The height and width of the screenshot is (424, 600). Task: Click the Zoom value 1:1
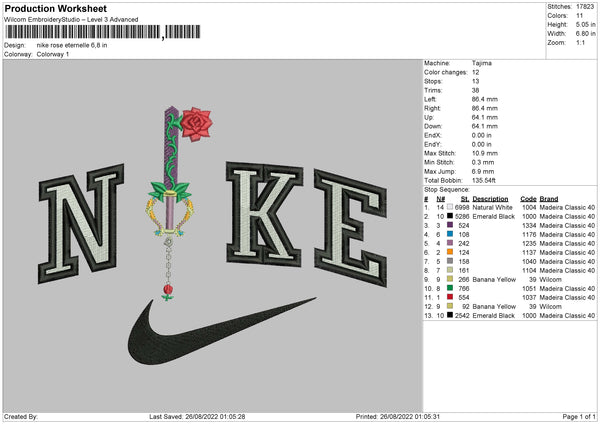point(580,42)
